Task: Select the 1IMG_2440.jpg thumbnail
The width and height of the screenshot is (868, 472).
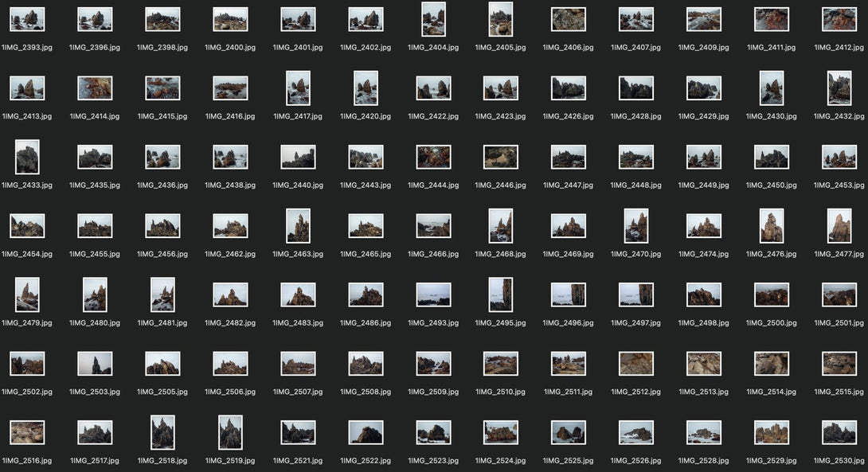Action: point(298,157)
